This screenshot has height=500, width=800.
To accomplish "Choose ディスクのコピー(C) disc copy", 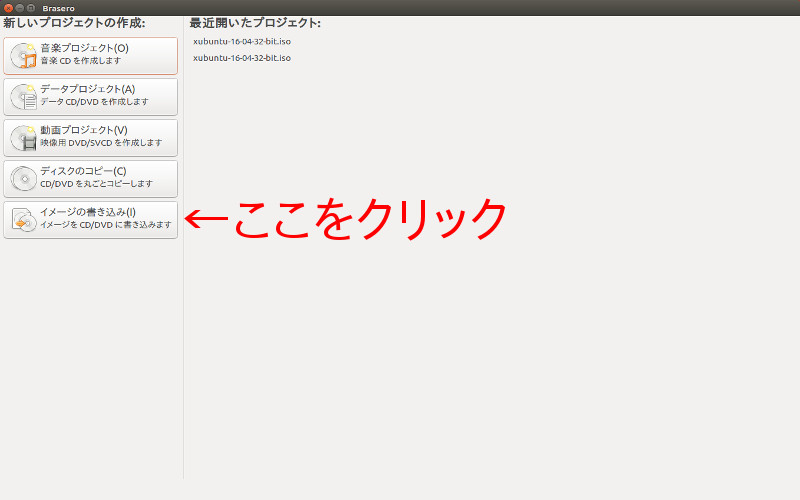I will click(90, 179).
